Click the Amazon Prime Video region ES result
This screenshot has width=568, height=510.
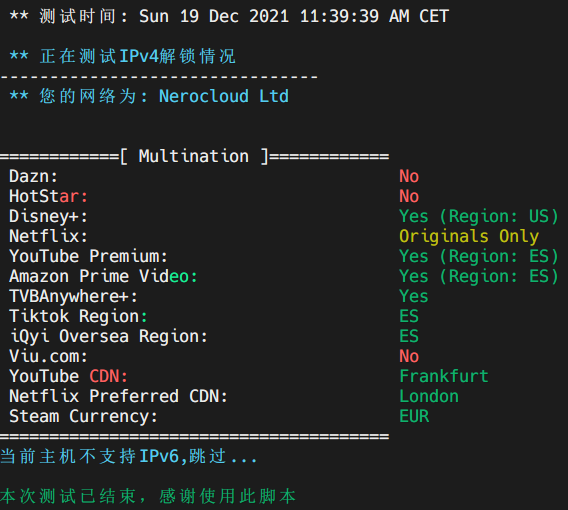pyautogui.click(x=479, y=276)
